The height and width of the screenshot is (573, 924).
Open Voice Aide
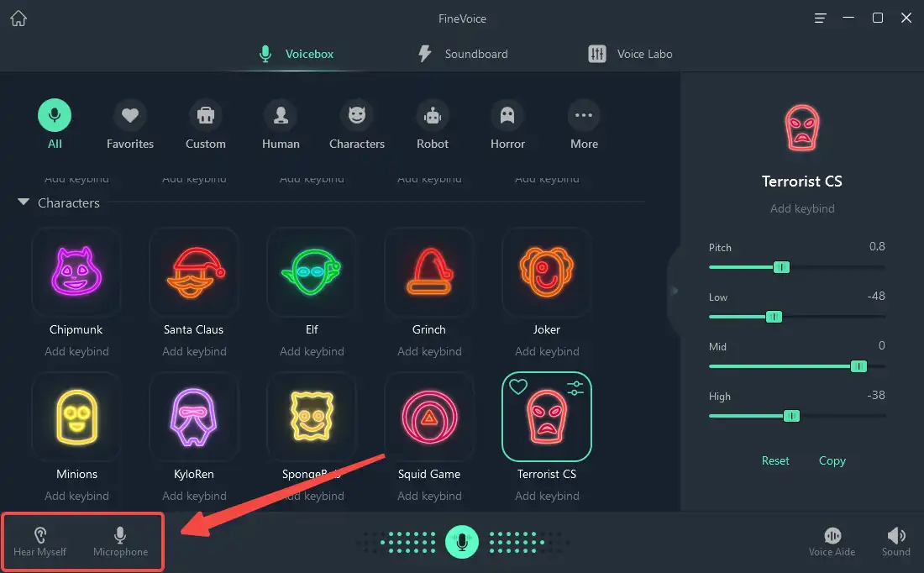(832, 542)
